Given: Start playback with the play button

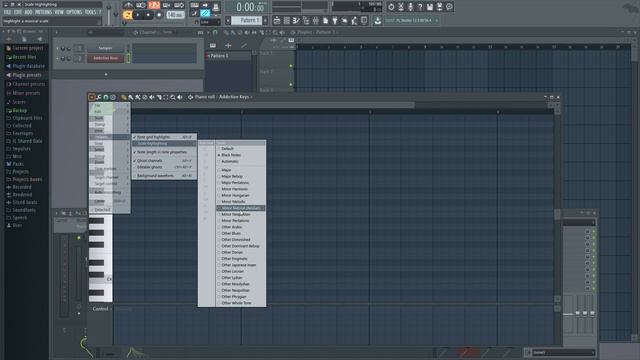Looking at the screenshot, I should click(x=138, y=15).
